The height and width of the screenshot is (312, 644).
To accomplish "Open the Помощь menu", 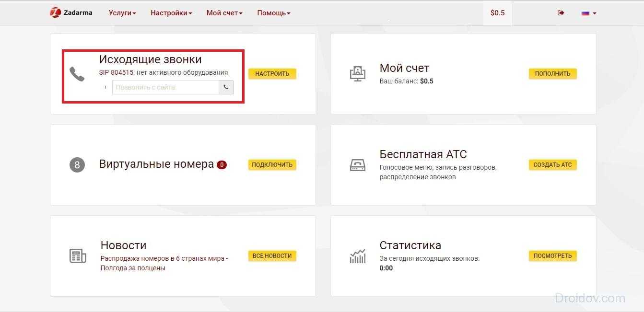I will click(273, 13).
